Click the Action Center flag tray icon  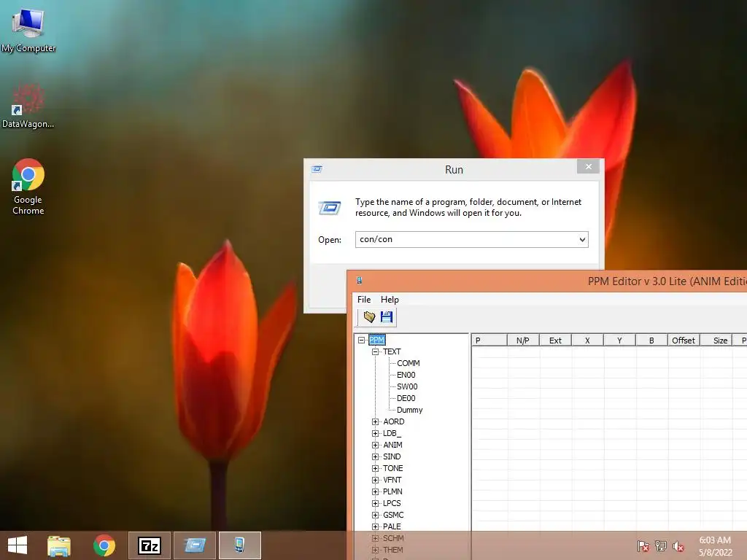pyautogui.click(x=643, y=546)
